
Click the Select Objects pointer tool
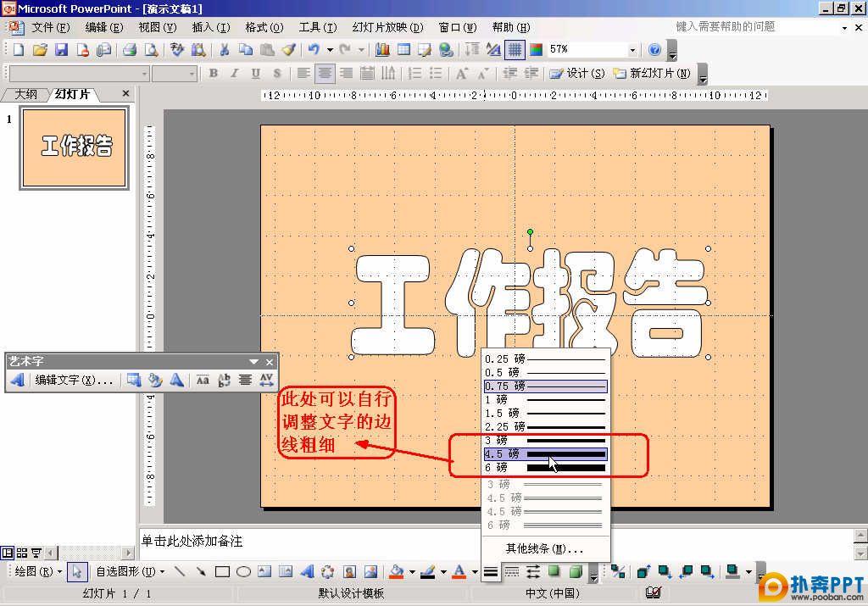pos(77,572)
